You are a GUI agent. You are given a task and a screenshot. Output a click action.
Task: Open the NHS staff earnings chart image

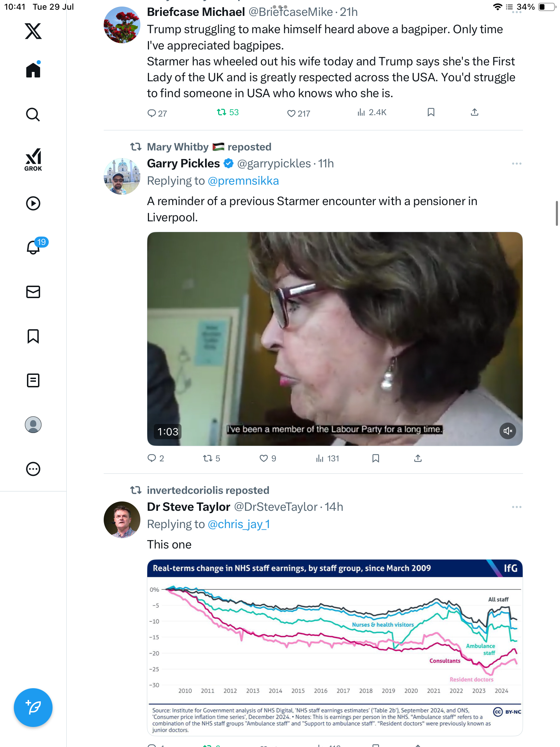tap(335, 647)
